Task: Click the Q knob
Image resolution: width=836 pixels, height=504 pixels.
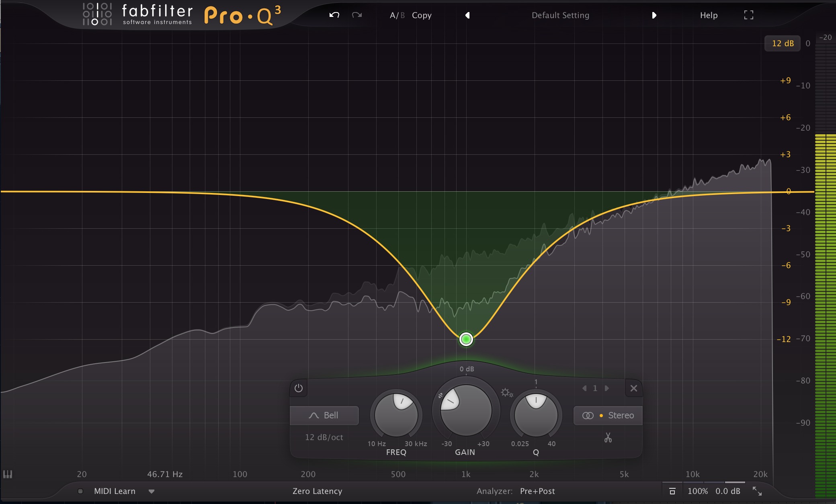Action: click(536, 415)
